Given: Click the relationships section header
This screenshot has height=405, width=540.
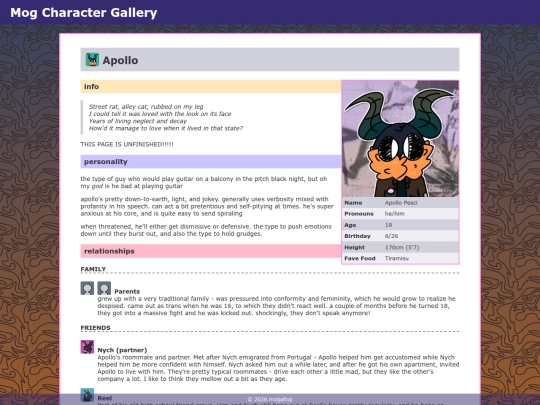Looking at the screenshot, I should point(211,251).
